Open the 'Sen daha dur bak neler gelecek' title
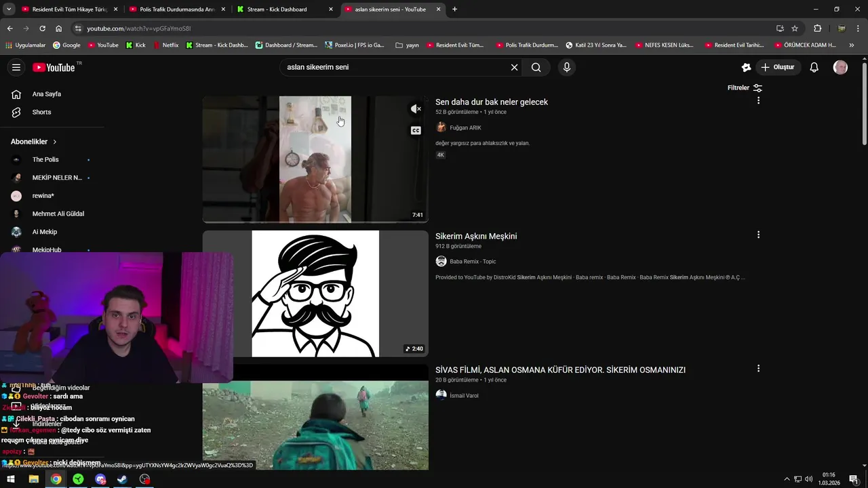This screenshot has width=868, height=488. tap(492, 102)
